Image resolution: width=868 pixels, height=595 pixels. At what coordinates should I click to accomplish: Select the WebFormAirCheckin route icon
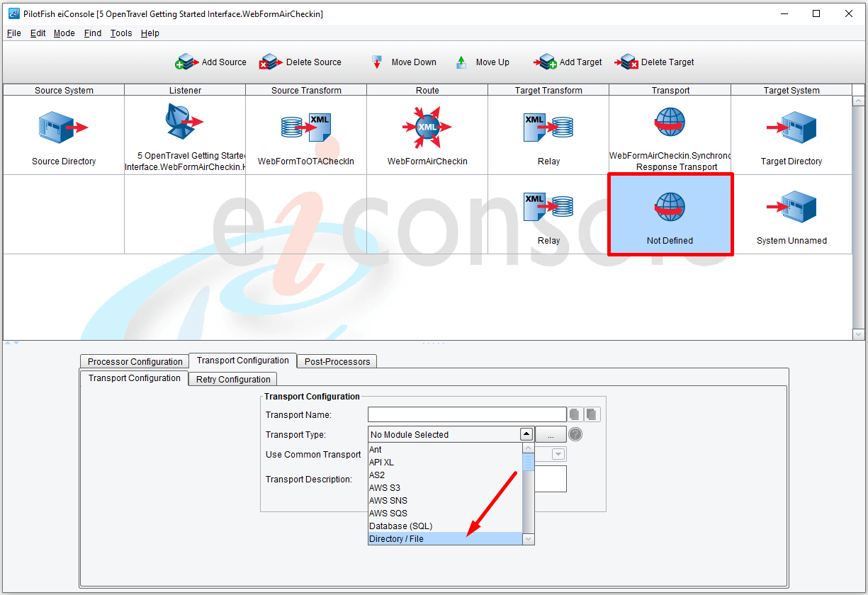tap(427, 127)
